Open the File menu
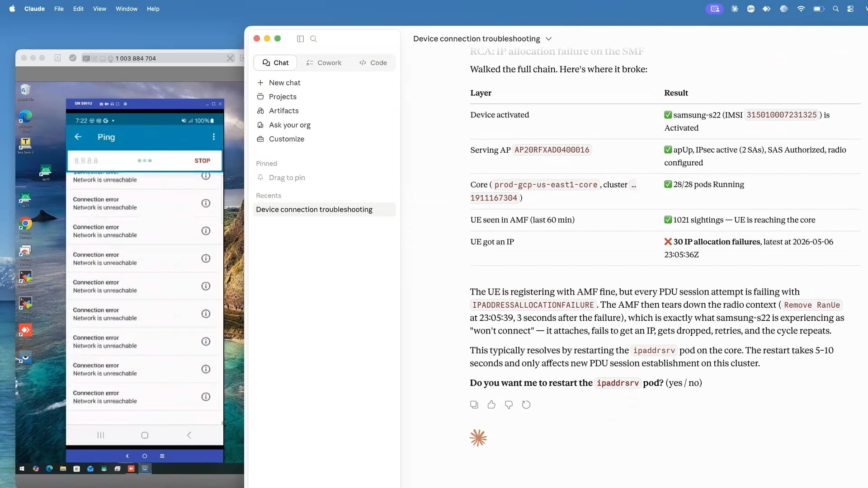Screen dimensions: 868x488 (59, 9)
